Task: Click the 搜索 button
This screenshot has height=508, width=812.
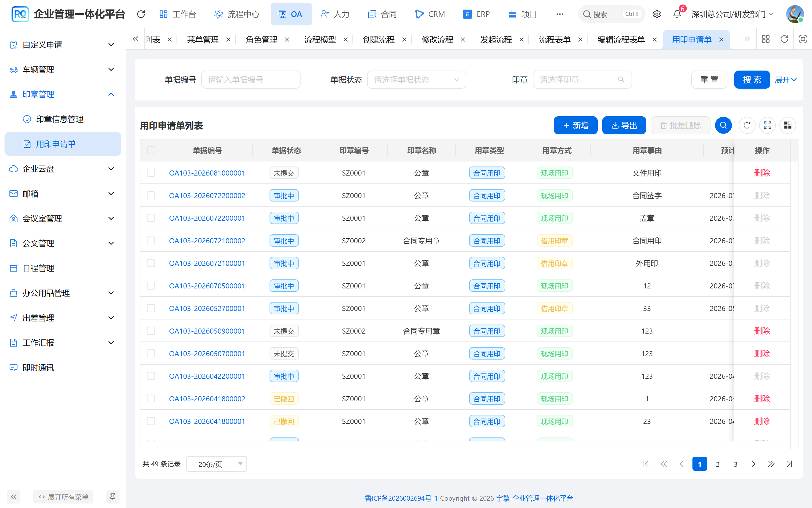Action: [752, 80]
